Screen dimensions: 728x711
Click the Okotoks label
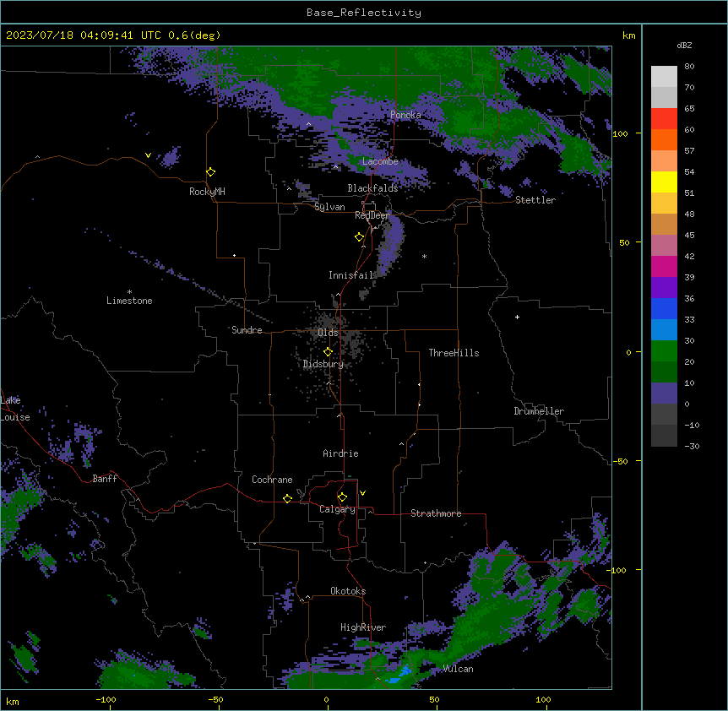348,591
